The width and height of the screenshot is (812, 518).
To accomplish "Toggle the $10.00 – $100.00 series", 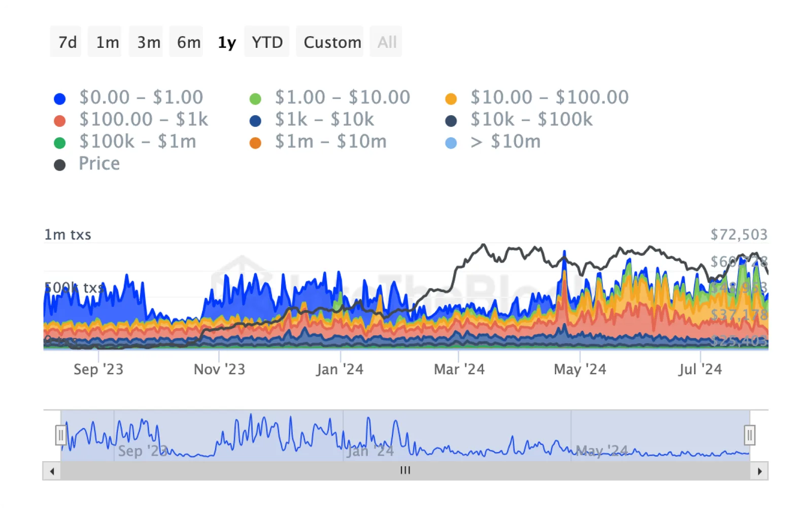I will (537, 98).
